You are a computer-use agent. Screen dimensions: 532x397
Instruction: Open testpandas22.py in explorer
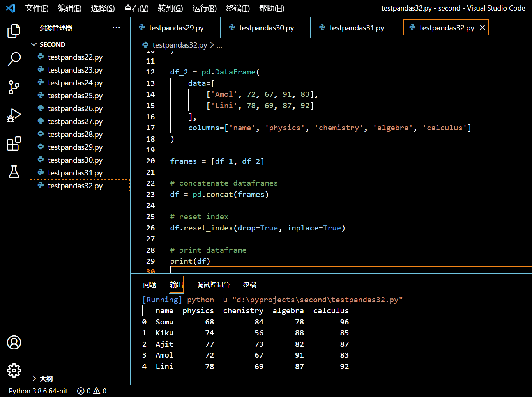79,57
